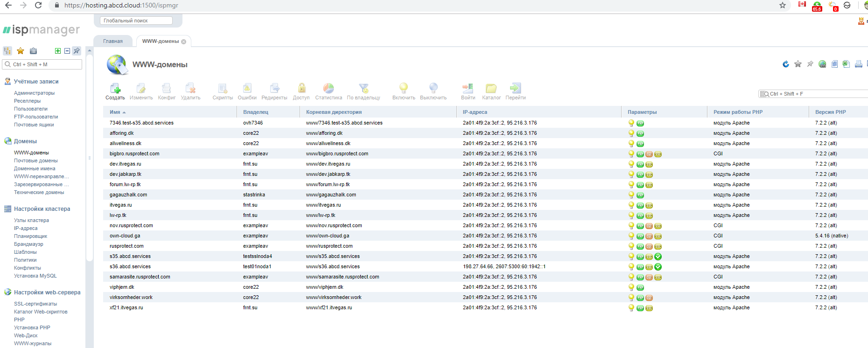Collapse the Учётные записи sidebar section
The width and height of the screenshot is (868, 348).
(36, 82)
